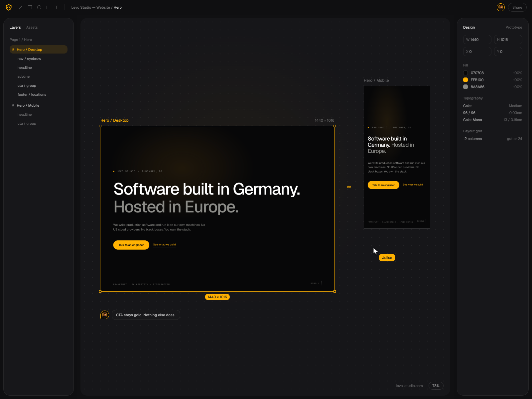This screenshot has height=399, width=532.
Task: Select the headline layer under Hero / Mobile
Action: pyautogui.click(x=39, y=114)
